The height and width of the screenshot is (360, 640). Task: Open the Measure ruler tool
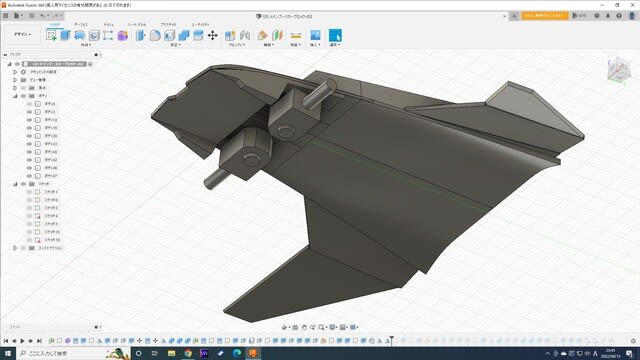pos(296,36)
